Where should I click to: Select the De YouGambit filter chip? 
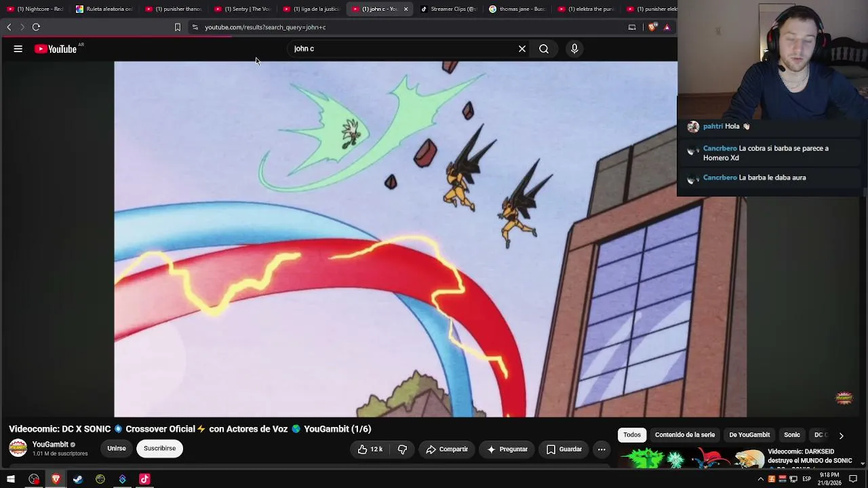[749, 435]
